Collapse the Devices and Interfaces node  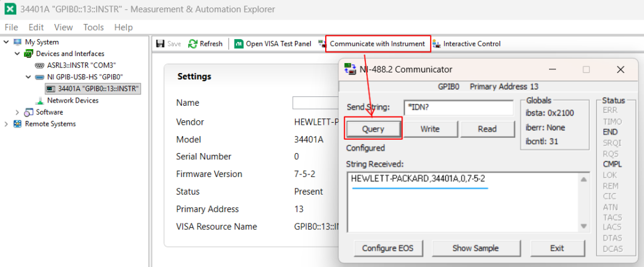coord(17,54)
